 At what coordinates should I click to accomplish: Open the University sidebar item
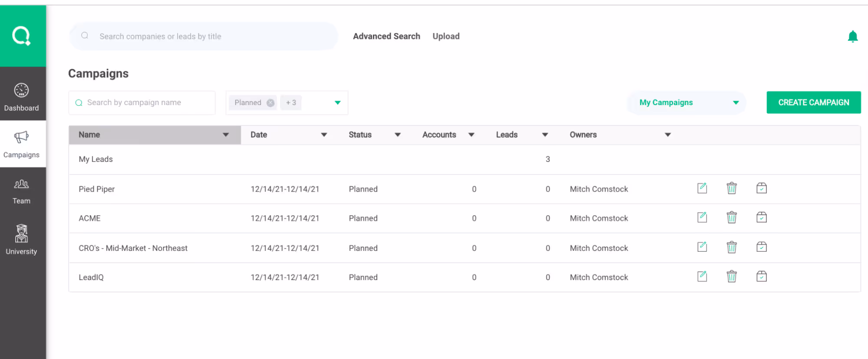click(x=22, y=239)
